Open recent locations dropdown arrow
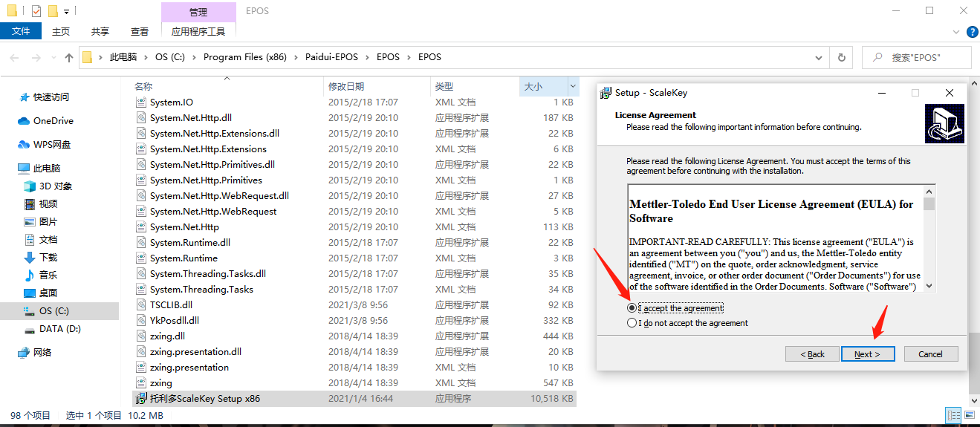This screenshot has width=980, height=427. pyautogui.click(x=53, y=58)
